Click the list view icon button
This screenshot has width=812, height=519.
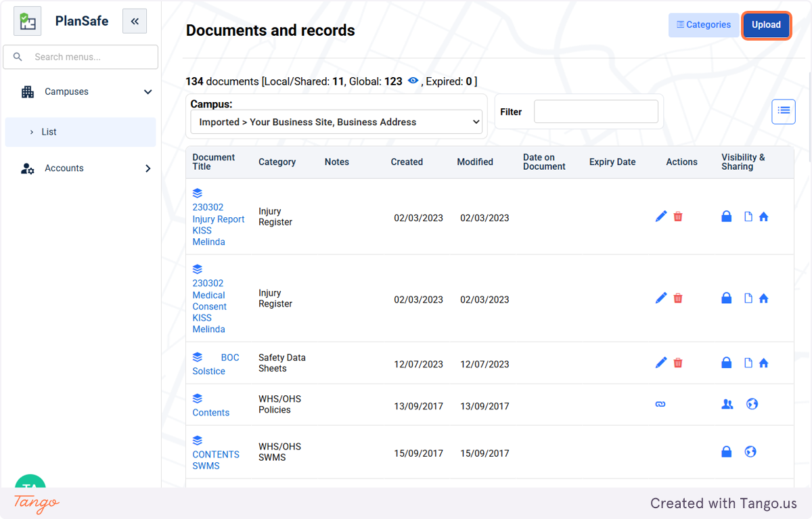click(784, 112)
